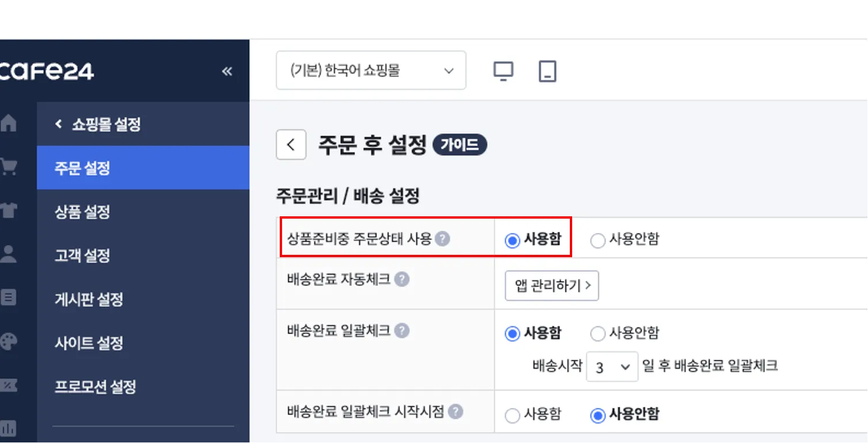868x443 pixels.
Task: Select 사용안함 for 배송완료 일괄체크
Action: 625,333
